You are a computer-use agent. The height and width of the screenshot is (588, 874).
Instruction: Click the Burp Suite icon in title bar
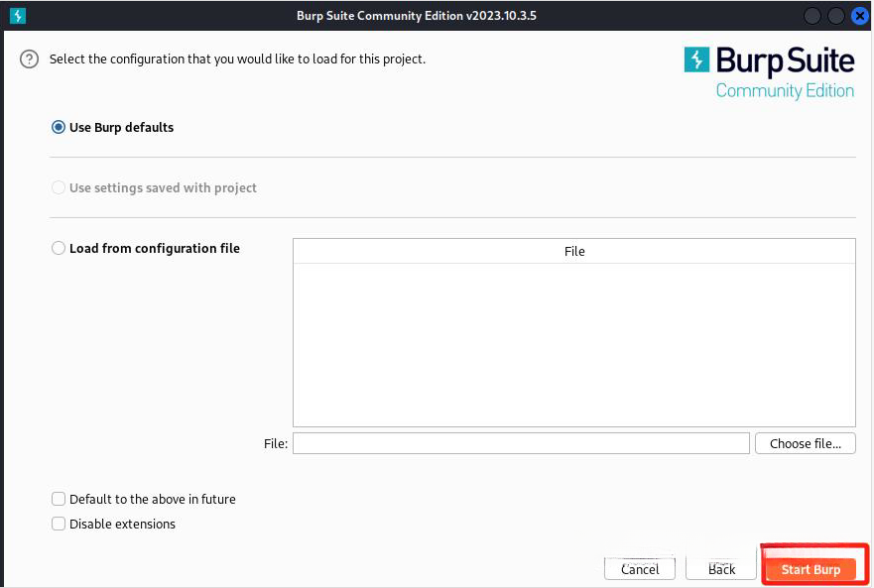point(18,16)
